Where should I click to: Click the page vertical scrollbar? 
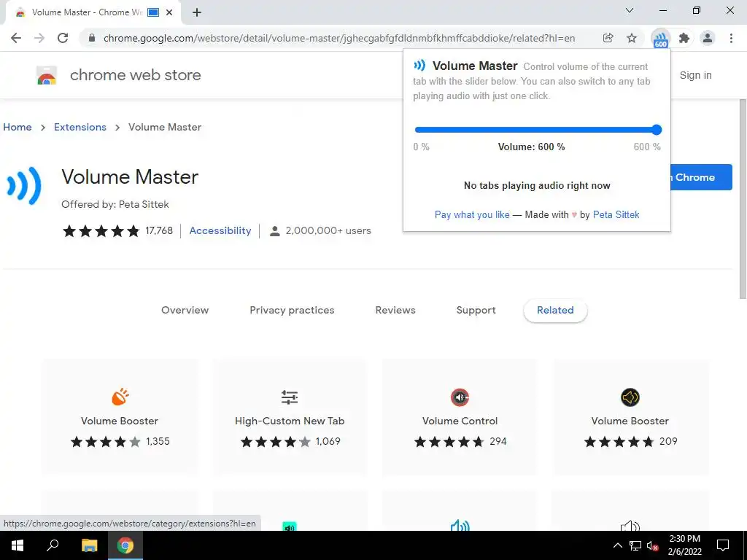(742, 199)
